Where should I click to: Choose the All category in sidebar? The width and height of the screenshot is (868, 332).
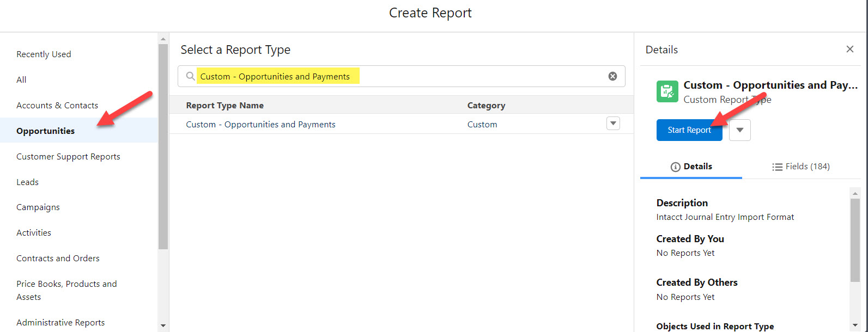21,80
